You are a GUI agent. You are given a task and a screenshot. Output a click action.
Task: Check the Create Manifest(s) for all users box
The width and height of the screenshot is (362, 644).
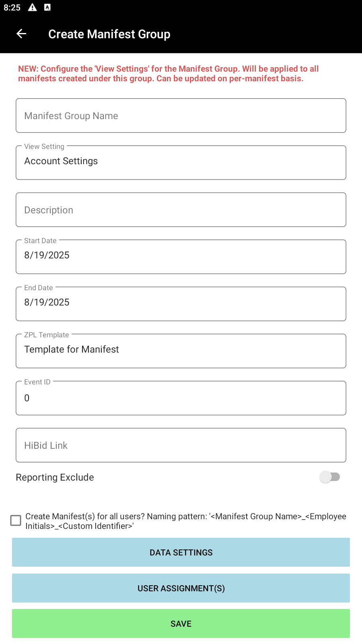[x=16, y=520]
